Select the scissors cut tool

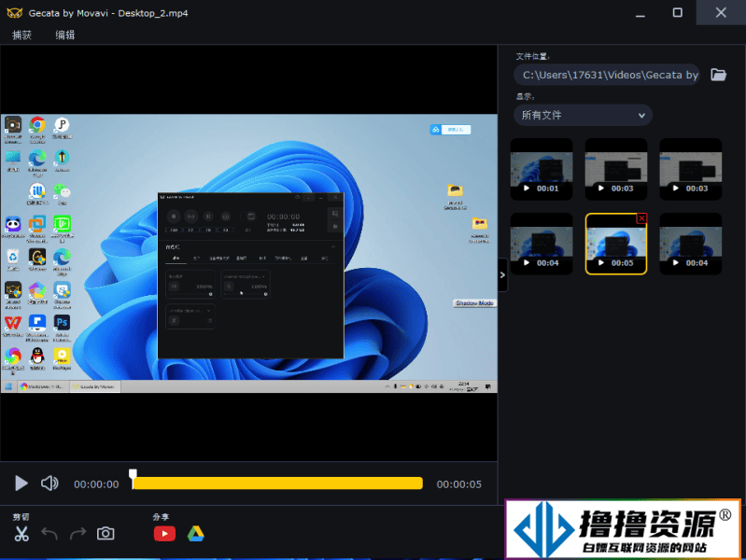21,533
